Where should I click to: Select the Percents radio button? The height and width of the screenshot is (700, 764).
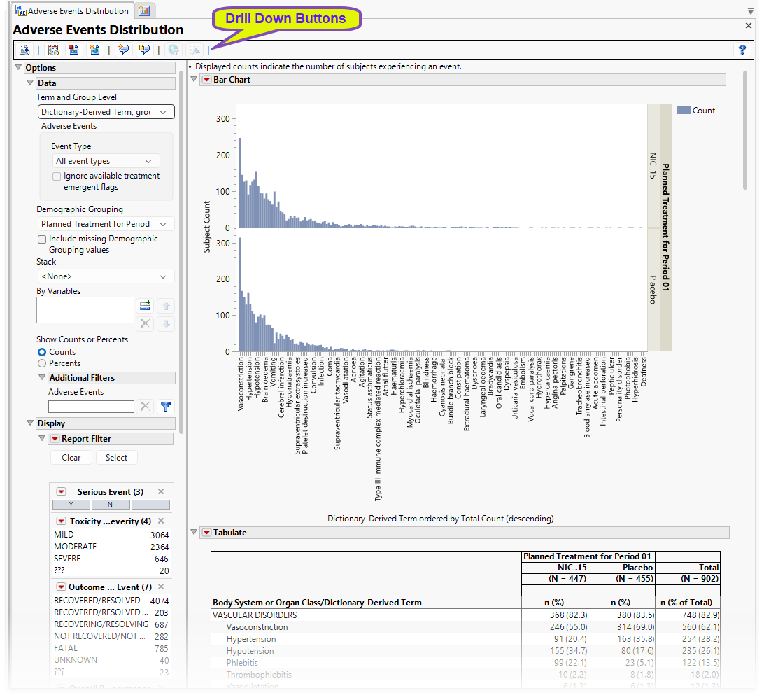pyautogui.click(x=42, y=363)
